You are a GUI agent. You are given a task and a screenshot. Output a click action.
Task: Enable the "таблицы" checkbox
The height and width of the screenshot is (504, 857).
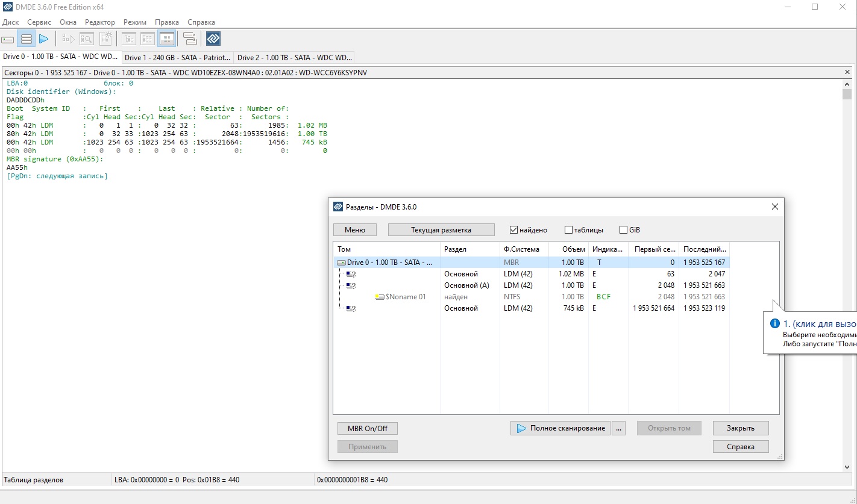568,230
